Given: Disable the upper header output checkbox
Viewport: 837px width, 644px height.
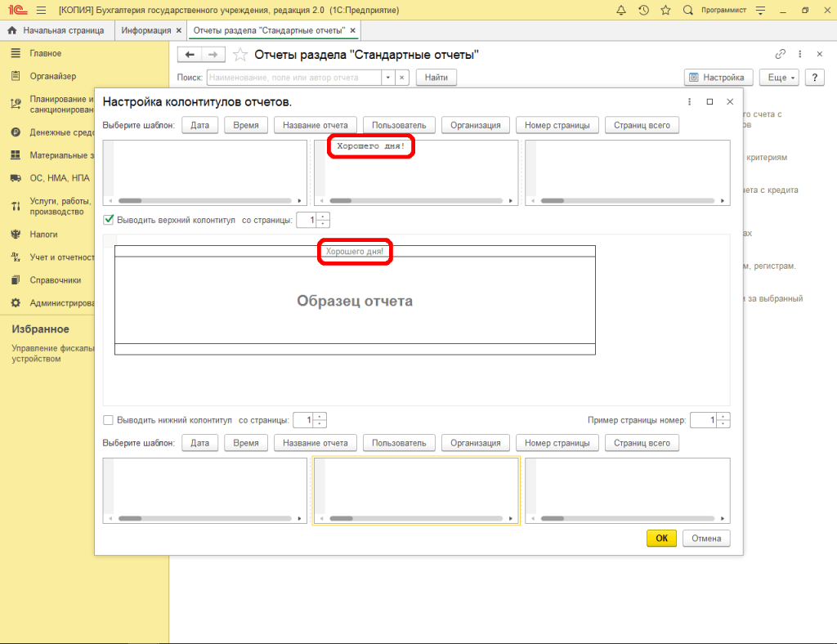Looking at the screenshot, I should pyautogui.click(x=109, y=220).
